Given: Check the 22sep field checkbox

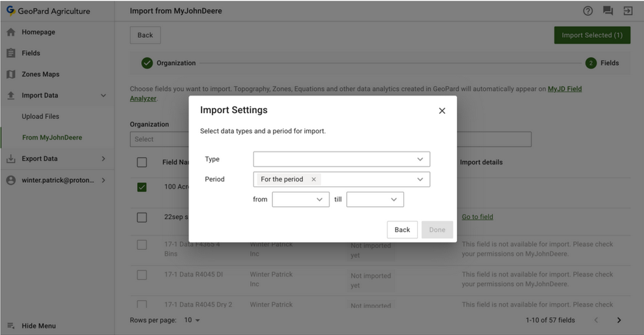Looking at the screenshot, I should [x=142, y=217].
